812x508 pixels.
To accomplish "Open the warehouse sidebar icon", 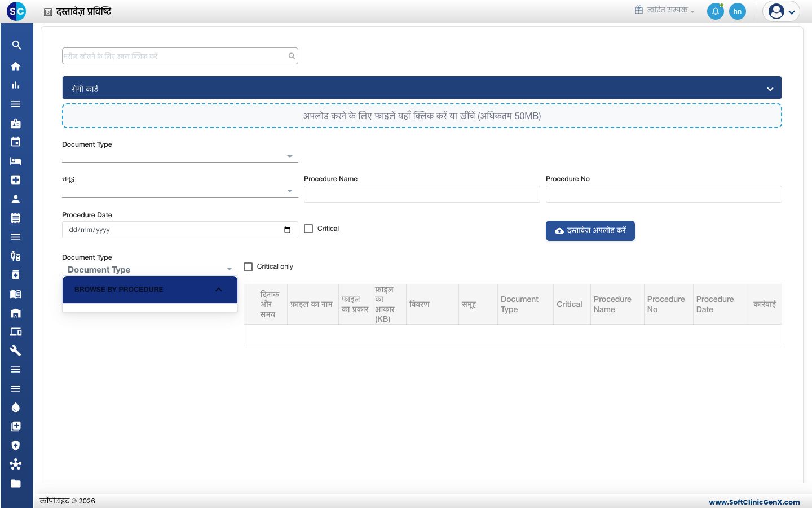I will (x=16, y=313).
